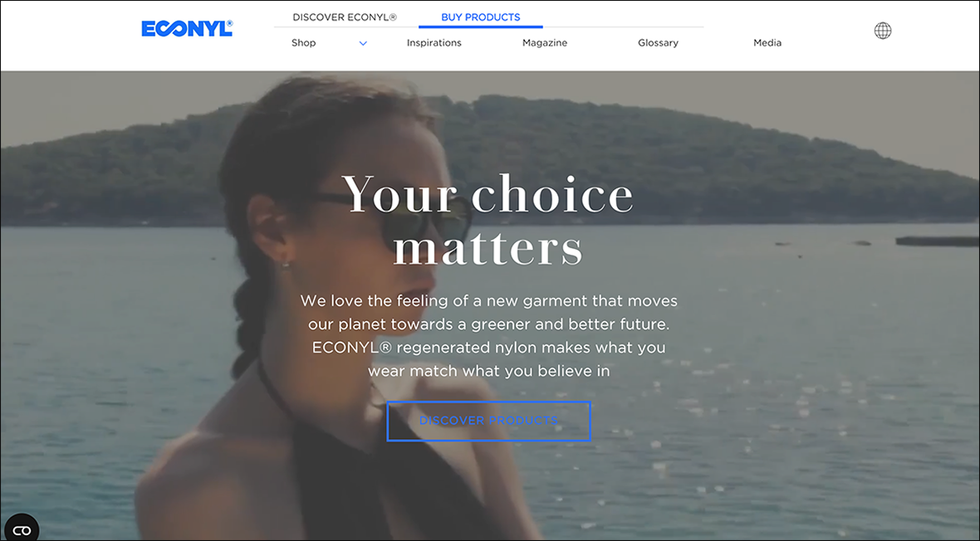Visit the Glossary section
980x541 pixels.
[658, 42]
